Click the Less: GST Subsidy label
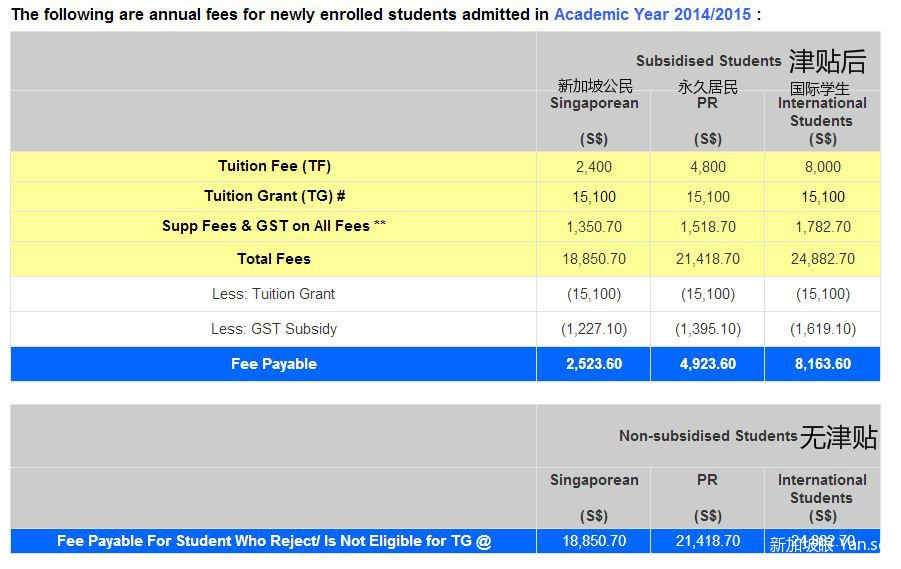Viewport: 901px width, 569px height. [x=274, y=329]
